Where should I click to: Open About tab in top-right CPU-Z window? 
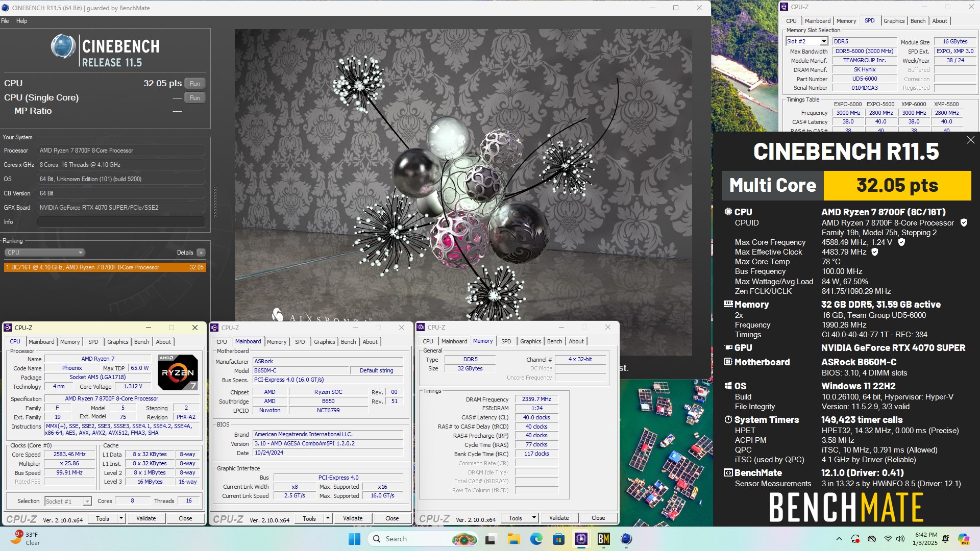tap(940, 21)
